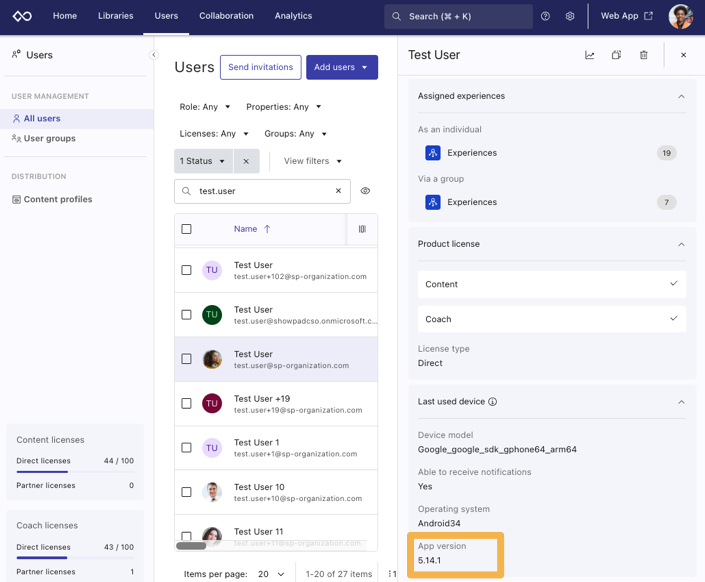Collapse the Assigned experiences section

[x=681, y=96]
